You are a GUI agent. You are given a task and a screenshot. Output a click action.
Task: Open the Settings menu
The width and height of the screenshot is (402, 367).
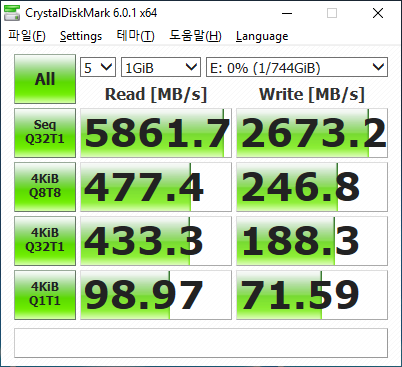pyautogui.click(x=81, y=36)
